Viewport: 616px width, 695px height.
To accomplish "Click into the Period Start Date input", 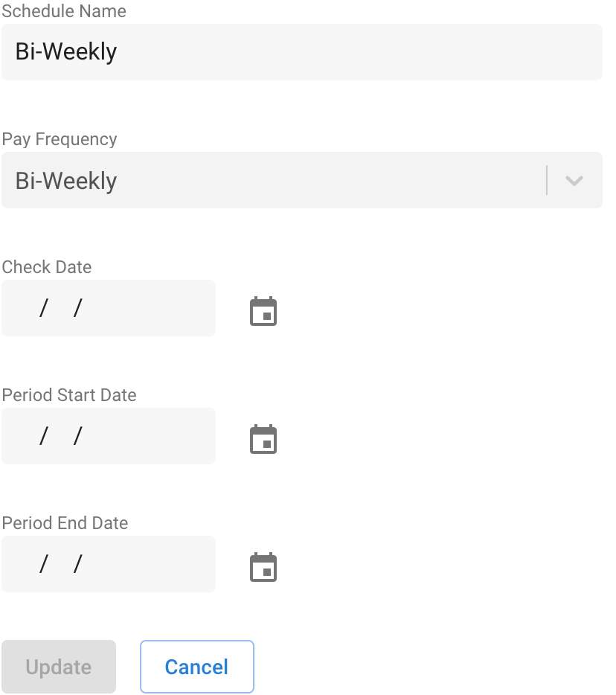I will click(109, 436).
